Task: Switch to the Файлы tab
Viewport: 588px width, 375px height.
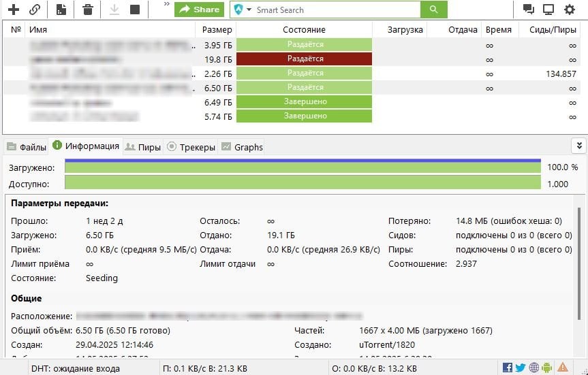Action: (27, 147)
